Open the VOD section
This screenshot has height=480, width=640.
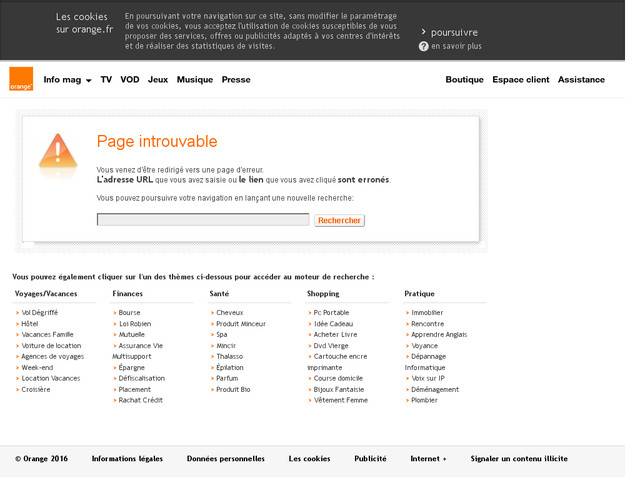[130, 80]
